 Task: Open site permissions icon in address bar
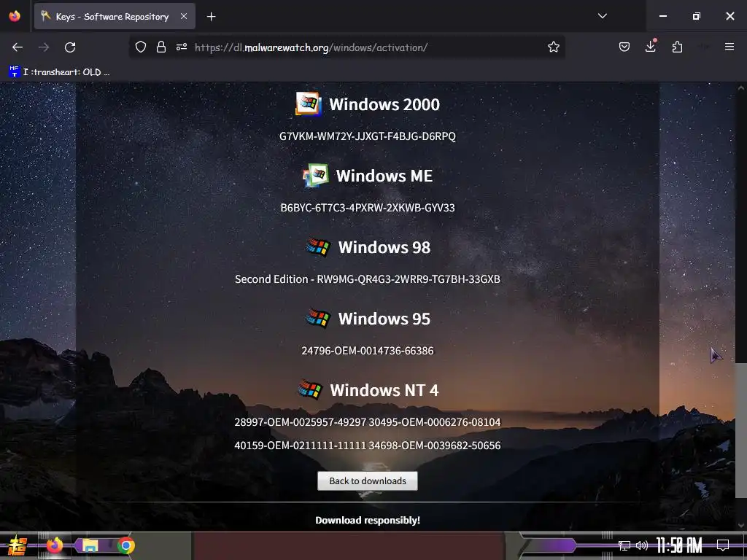click(182, 47)
